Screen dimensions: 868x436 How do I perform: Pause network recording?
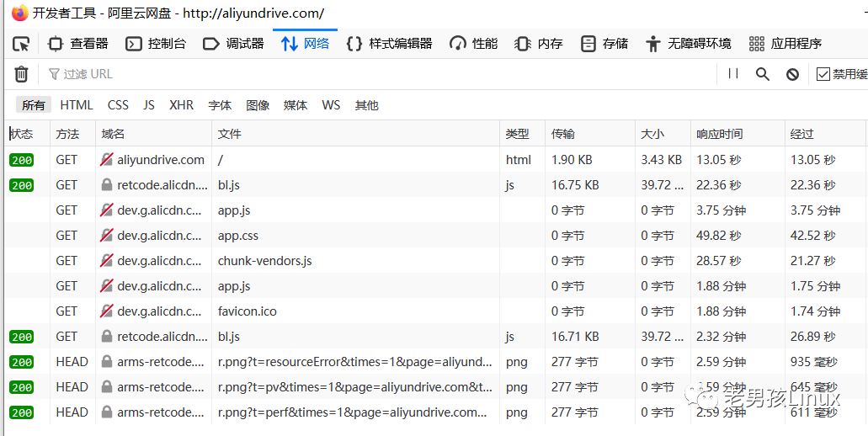click(734, 74)
